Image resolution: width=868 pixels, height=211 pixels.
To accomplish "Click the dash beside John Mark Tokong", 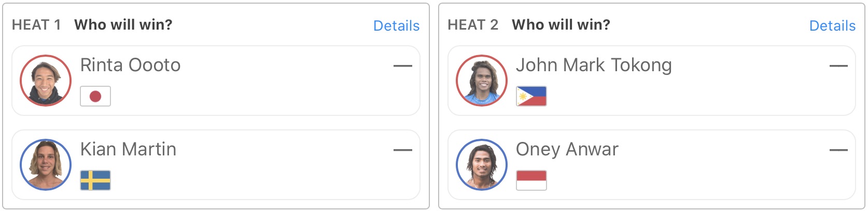I will (x=838, y=66).
